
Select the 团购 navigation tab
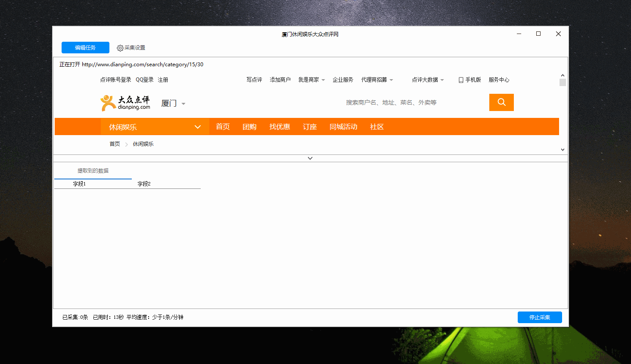[x=249, y=127]
